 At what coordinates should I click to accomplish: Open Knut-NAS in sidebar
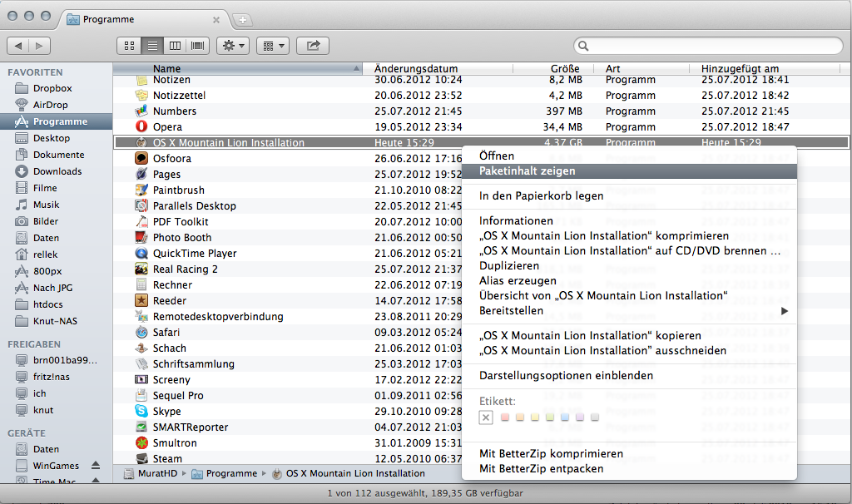54,321
